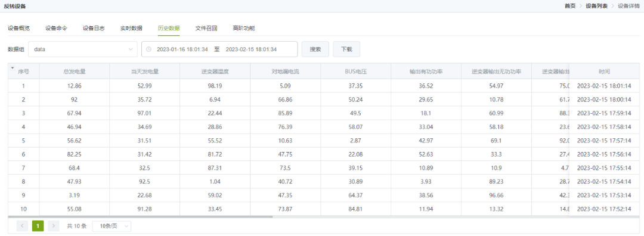Select time cell 2023-02-15 17:53:14

pyautogui.click(x=604, y=195)
